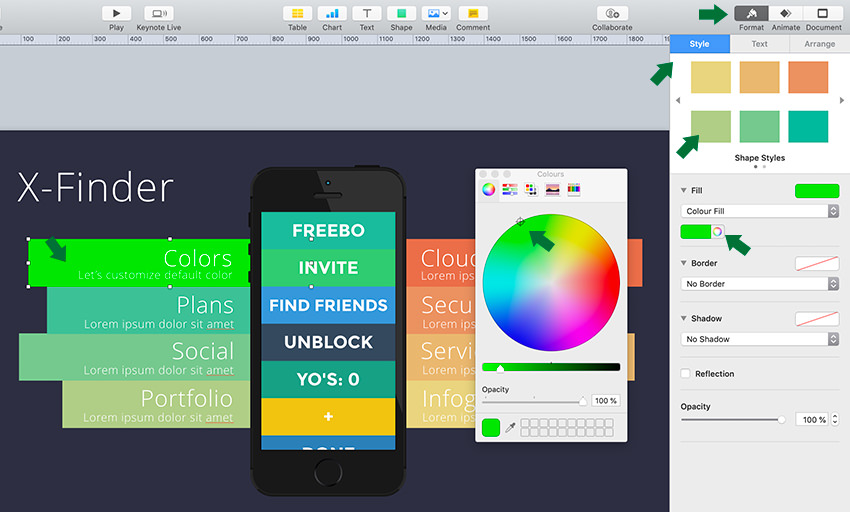Open the Media toolbar menu

pos(436,14)
